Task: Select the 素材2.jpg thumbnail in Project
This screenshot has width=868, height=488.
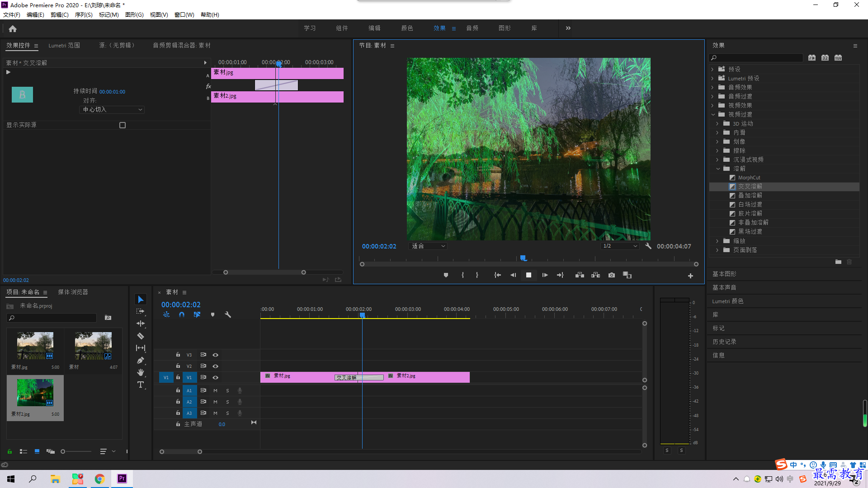Action: click(x=35, y=393)
